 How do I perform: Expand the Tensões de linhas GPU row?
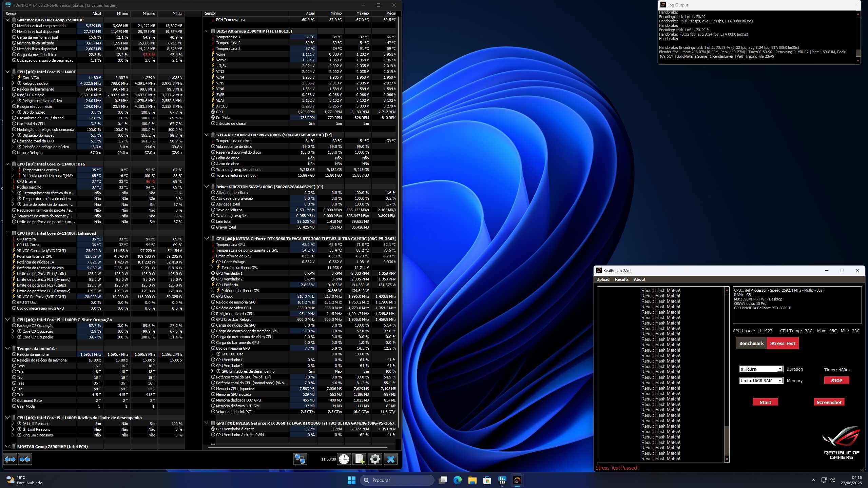(212, 268)
